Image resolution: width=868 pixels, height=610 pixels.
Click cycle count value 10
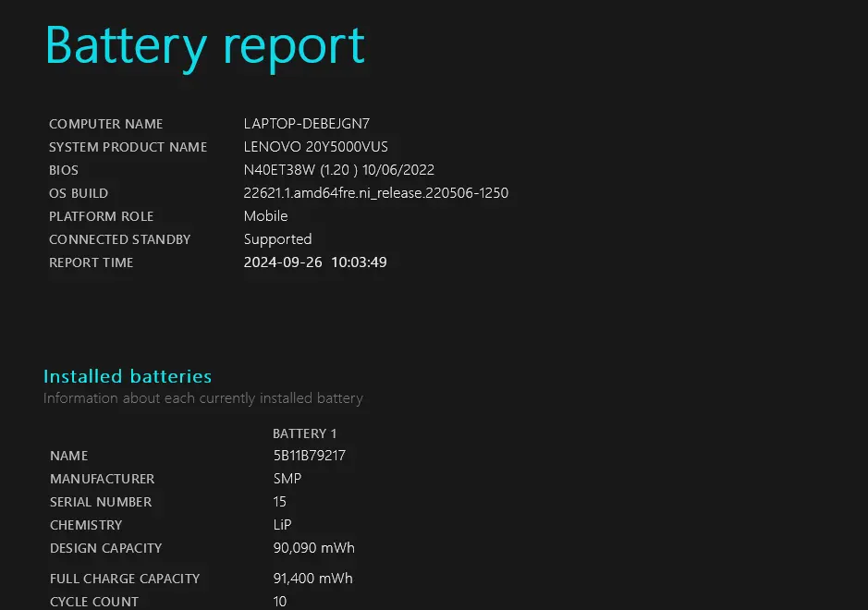[x=279, y=602]
